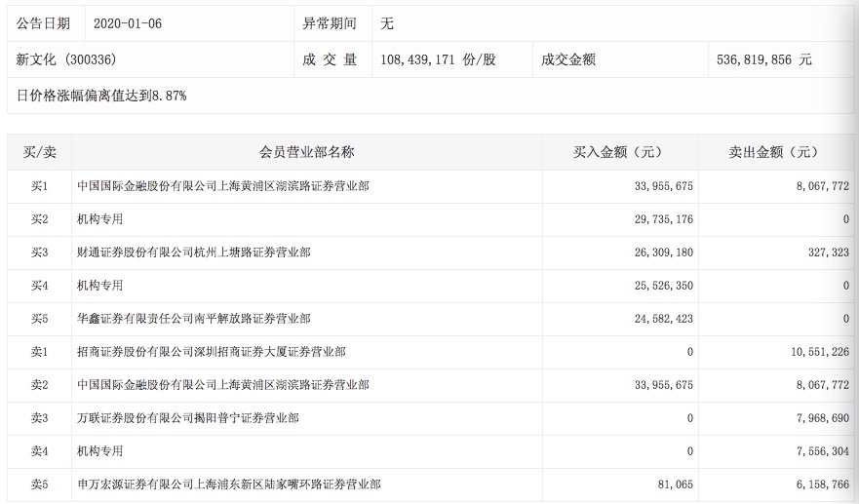
Task: Open 申万宏源上海浦东新区陆家嘴环路证券营业部 in row 卖5
Action: click(228, 485)
